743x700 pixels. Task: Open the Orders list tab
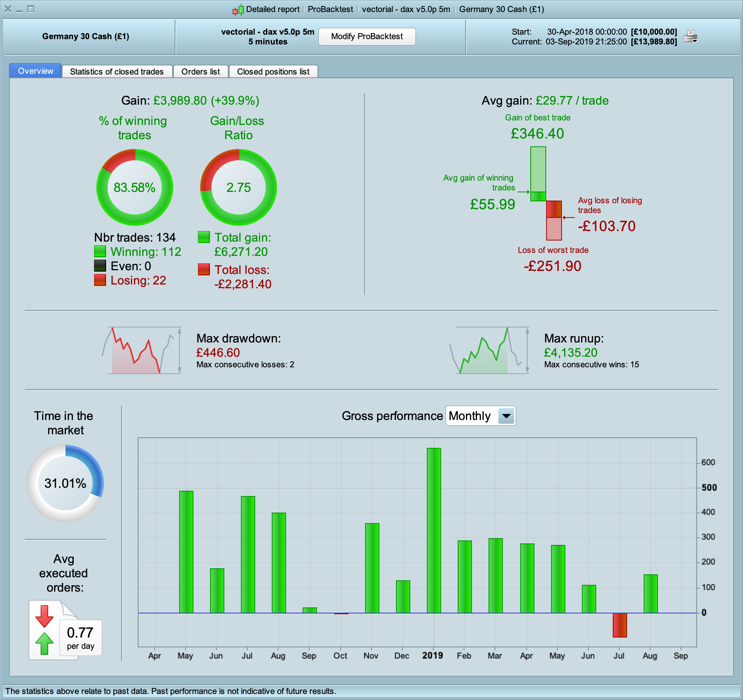(201, 72)
